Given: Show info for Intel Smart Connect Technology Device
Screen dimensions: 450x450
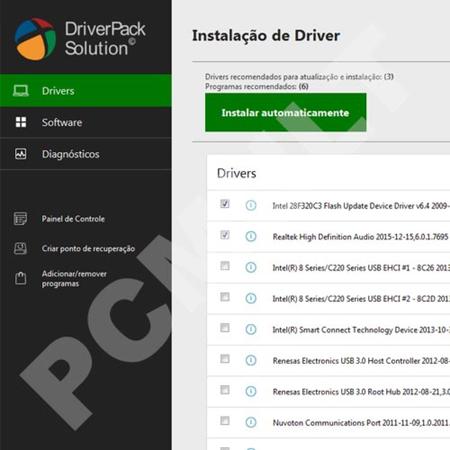Looking at the screenshot, I should pyautogui.click(x=251, y=329).
